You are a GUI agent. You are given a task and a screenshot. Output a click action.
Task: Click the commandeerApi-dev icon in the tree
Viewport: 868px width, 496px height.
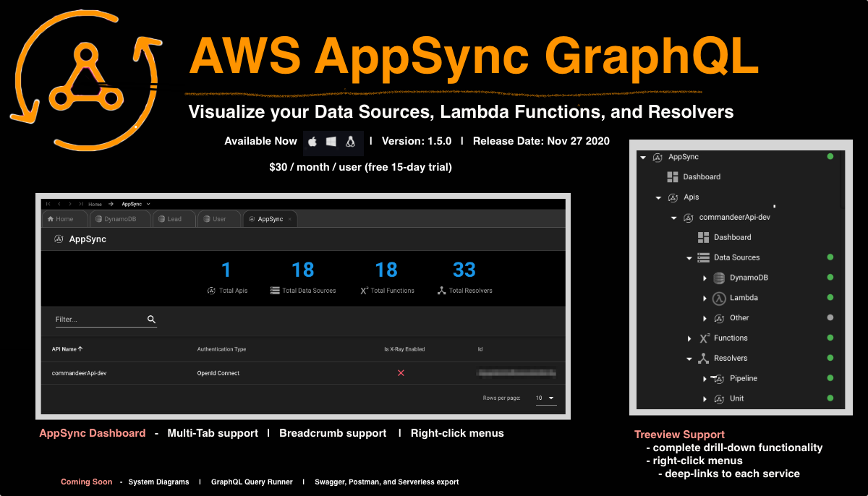[689, 218]
